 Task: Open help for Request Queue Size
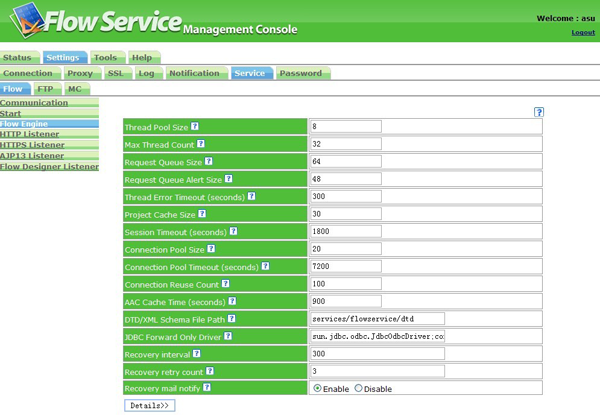209,161
